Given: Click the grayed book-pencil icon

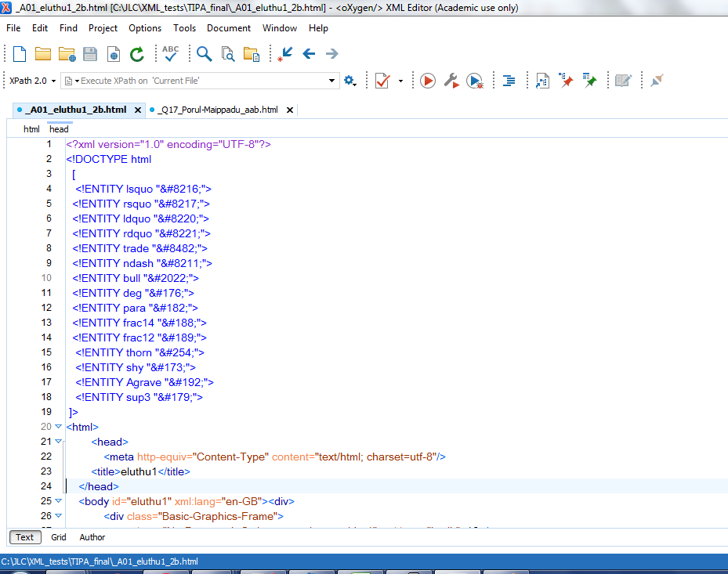Looking at the screenshot, I should [623, 81].
